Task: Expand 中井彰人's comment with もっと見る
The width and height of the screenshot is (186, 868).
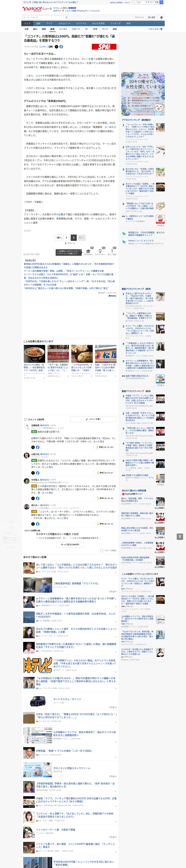Action: 48,493
